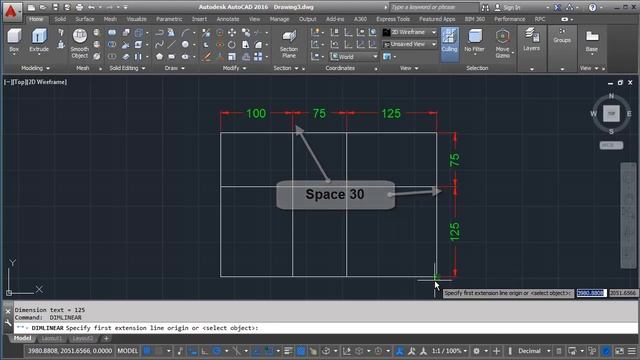Expand the Modeling panel
640x360 pixels.
pyautogui.click(x=35, y=68)
